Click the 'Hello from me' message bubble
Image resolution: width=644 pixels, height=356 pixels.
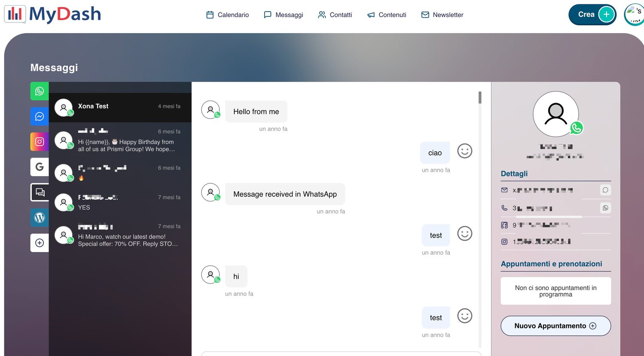click(256, 112)
